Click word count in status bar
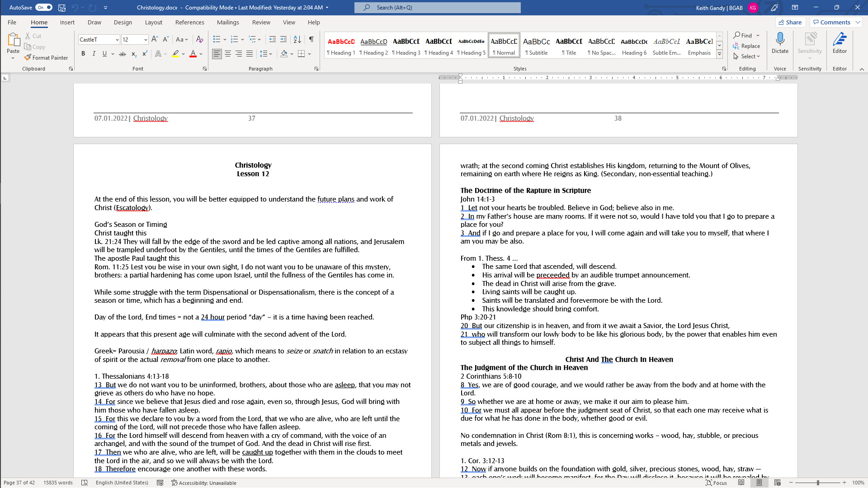 (58, 483)
